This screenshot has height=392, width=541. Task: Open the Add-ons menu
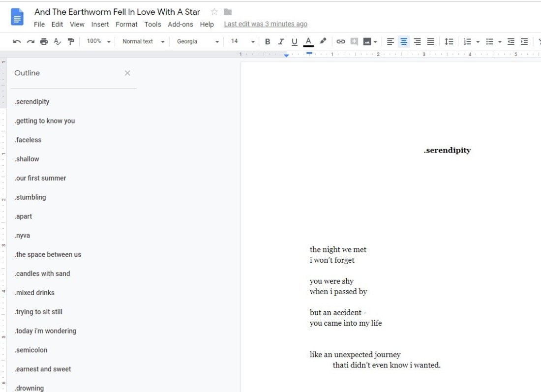coord(180,24)
